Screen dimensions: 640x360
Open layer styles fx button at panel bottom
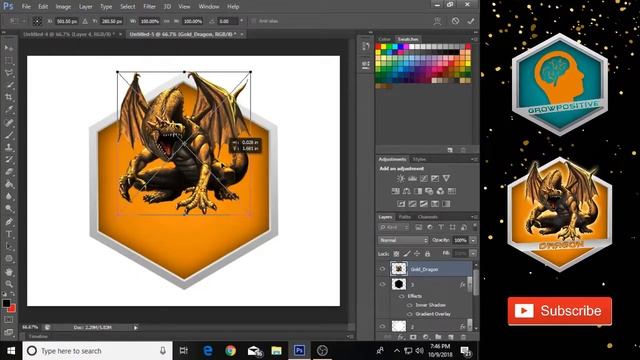point(401,337)
